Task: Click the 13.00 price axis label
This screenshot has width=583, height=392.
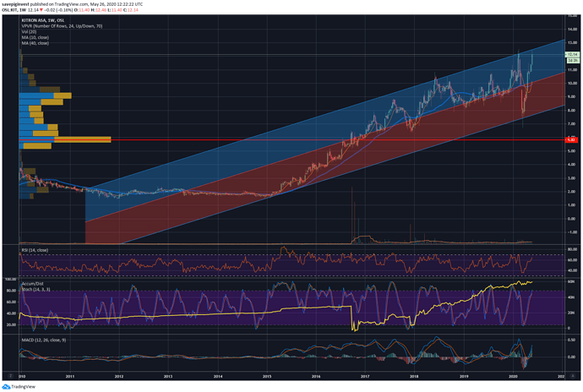Action: [x=572, y=43]
